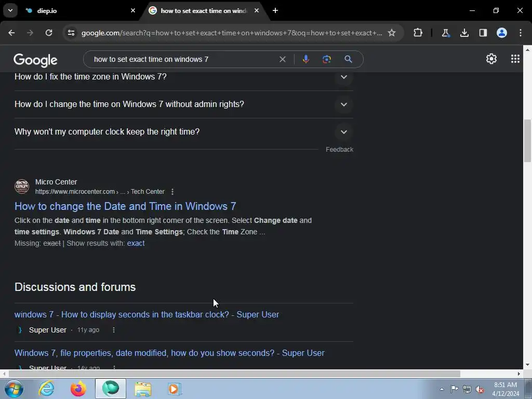Viewport: 532px width, 399px height.
Task: Click the muted volume tray icon
Action: point(480,389)
